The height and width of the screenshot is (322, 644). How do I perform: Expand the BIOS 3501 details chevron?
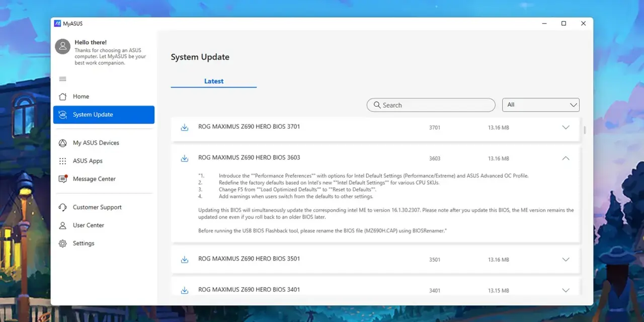click(566, 260)
